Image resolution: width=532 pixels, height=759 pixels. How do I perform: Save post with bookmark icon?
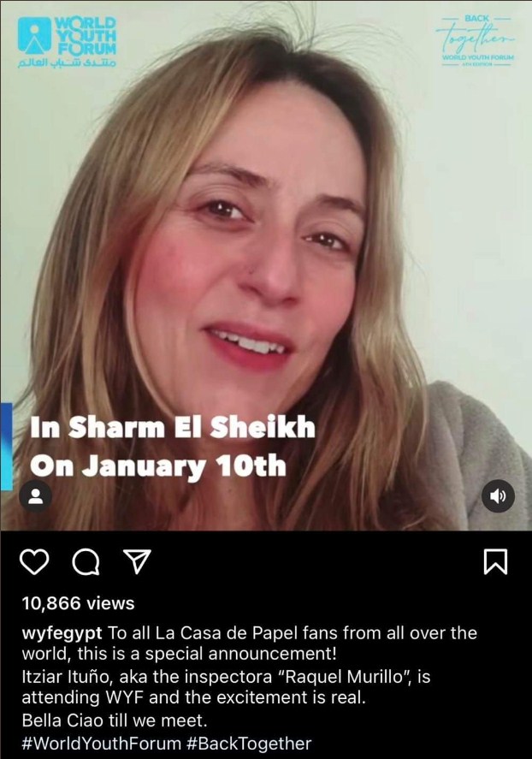tap(496, 562)
